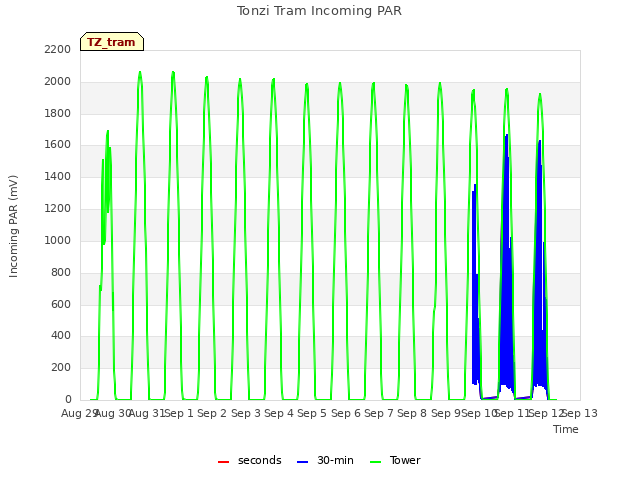The image size is (640, 480).
Task: Toggle the seconds legend entry
Action: click(250, 460)
